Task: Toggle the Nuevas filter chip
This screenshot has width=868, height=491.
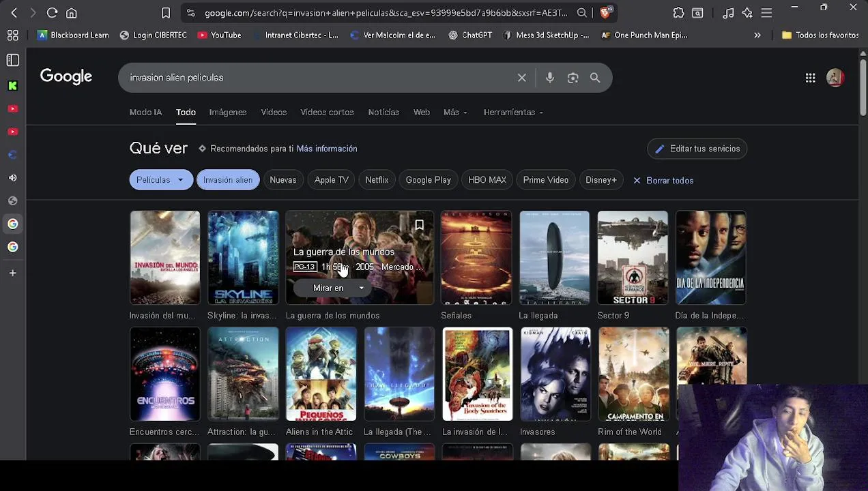Action: tap(283, 180)
